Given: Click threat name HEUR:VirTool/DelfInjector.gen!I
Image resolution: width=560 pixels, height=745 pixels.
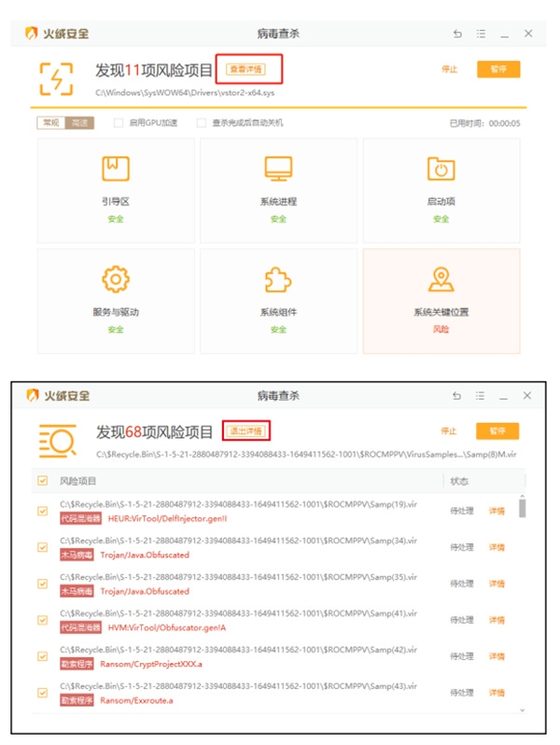Looking at the screenshot, I should tap(168, 518).
